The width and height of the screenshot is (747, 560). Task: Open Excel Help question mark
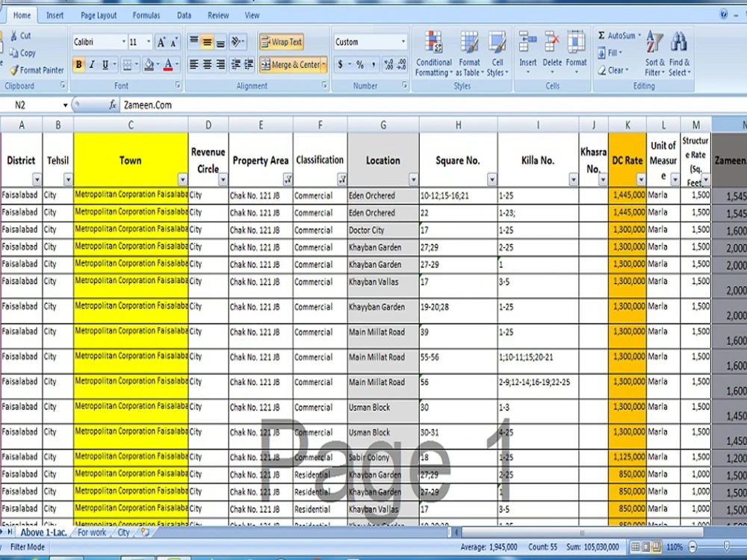pos(724,14)
